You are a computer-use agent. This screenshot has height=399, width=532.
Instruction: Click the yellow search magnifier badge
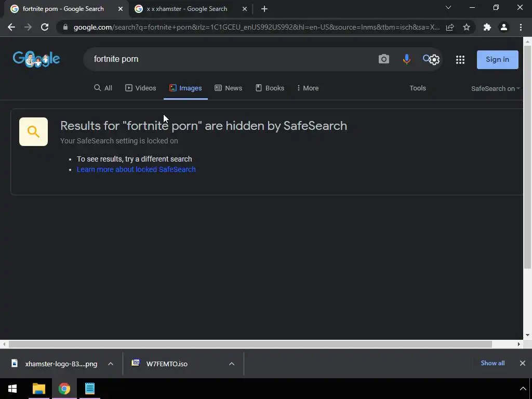(33, 131)
